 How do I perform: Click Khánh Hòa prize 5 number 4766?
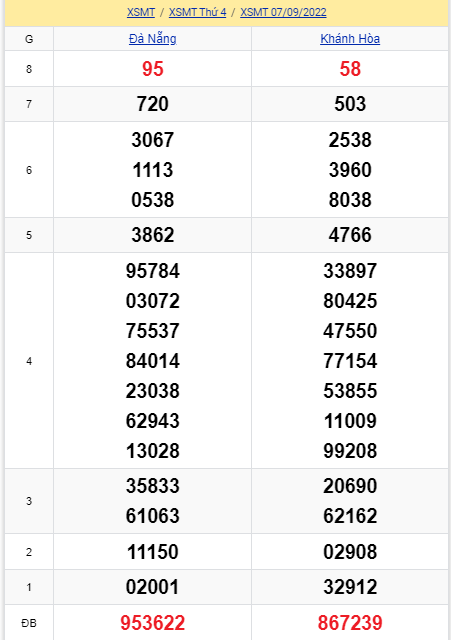click(x=350, y=235)
